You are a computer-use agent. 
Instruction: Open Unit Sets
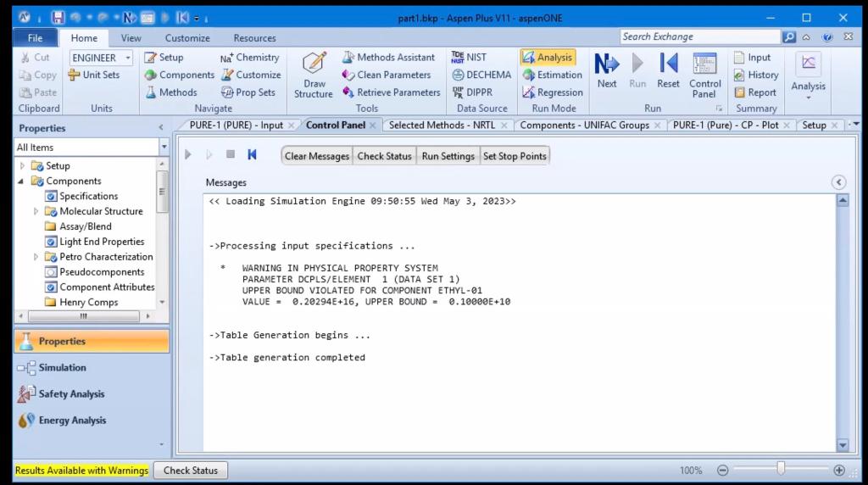pyautogui.click(x=93, y=75)
